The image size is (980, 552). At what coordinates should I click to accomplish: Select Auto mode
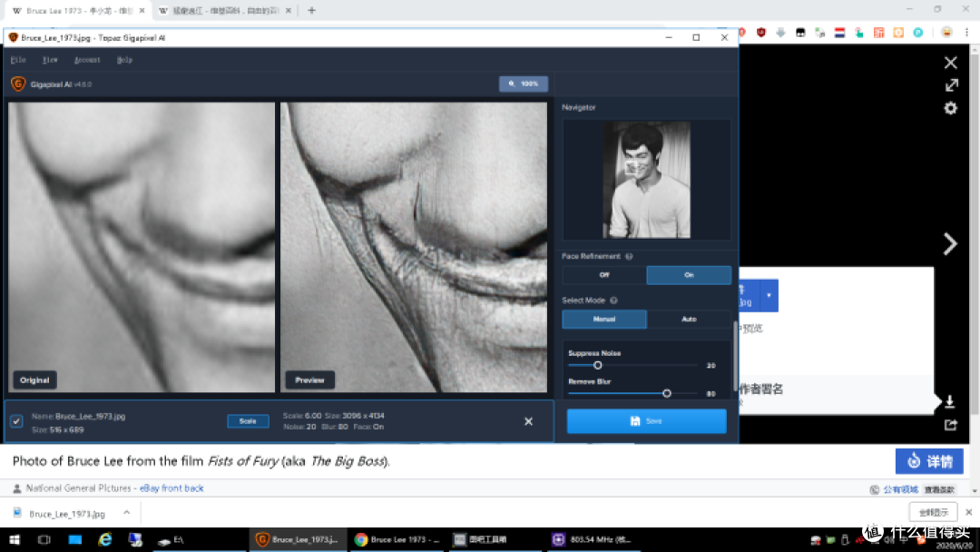(x=689, y=319)
